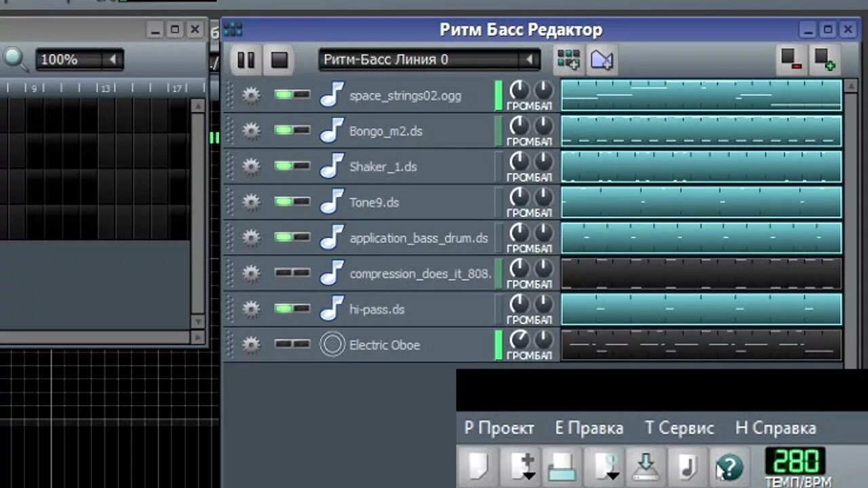The width and height of the screenshot is (868, 488).
Task: Stop playback in the Beat+Bassline editor
Action: click(x=279, y=60)
